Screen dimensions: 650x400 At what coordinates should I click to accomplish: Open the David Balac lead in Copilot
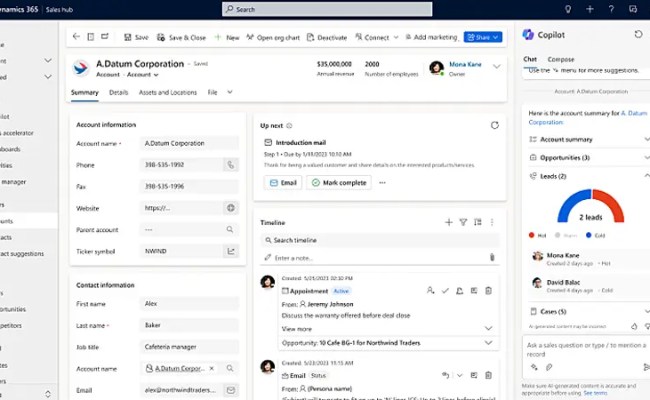589,286
